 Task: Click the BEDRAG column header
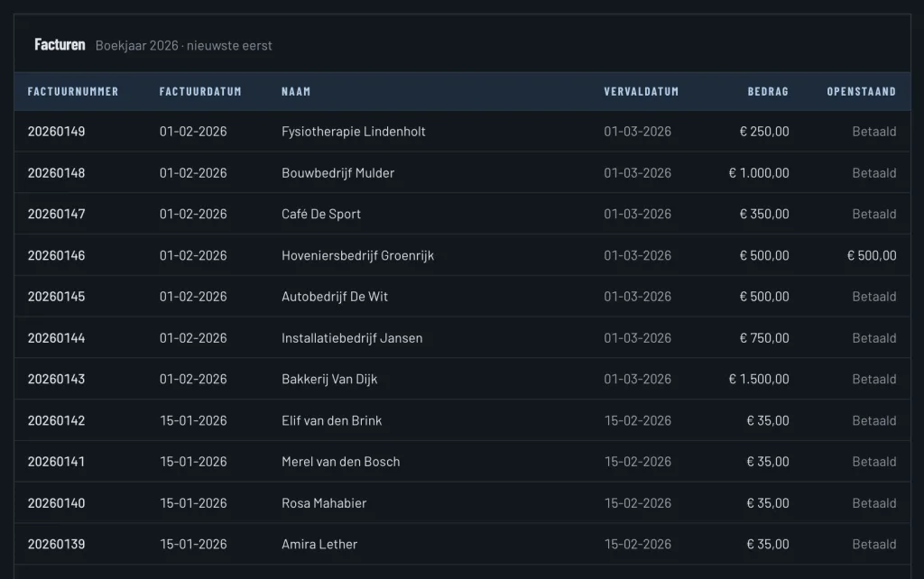pos(768,91)
